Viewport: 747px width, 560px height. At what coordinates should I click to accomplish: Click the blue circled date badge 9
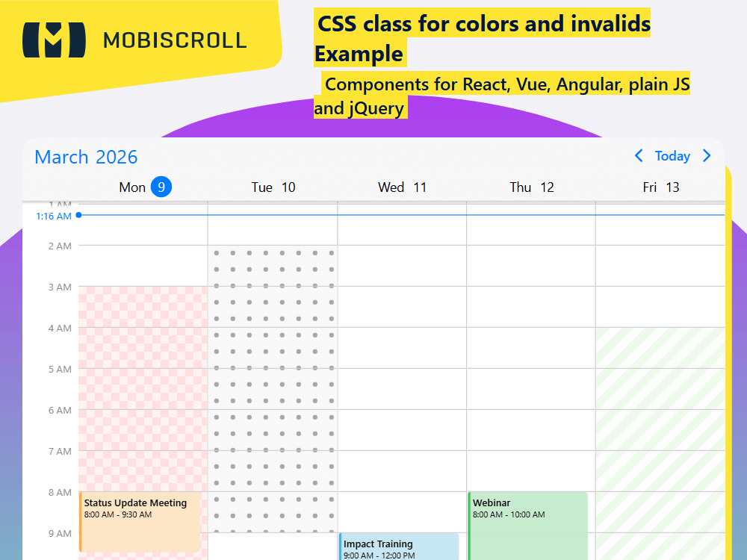point(163,187)
